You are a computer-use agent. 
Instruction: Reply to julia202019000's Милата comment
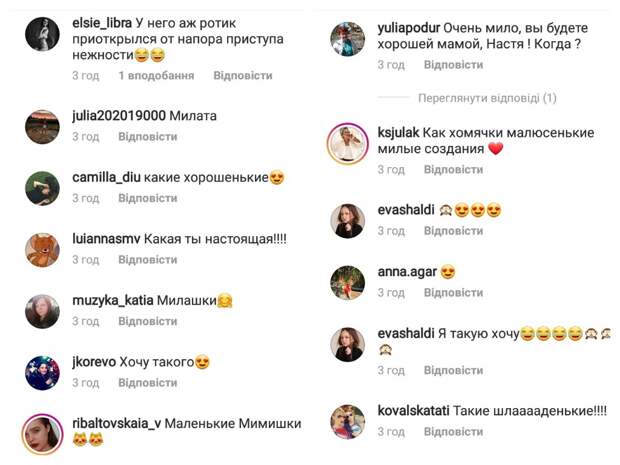pyautogui.click(x=147, y=137)
